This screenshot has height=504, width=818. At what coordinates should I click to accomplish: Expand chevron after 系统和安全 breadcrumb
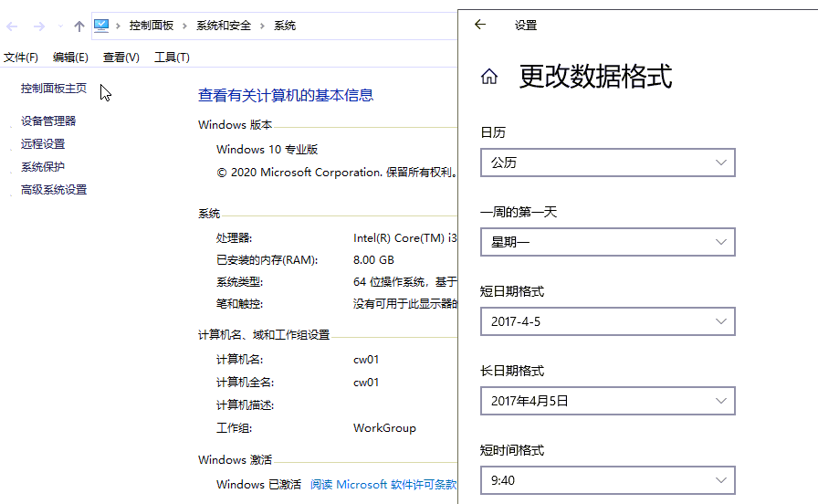tap(262, 26)
